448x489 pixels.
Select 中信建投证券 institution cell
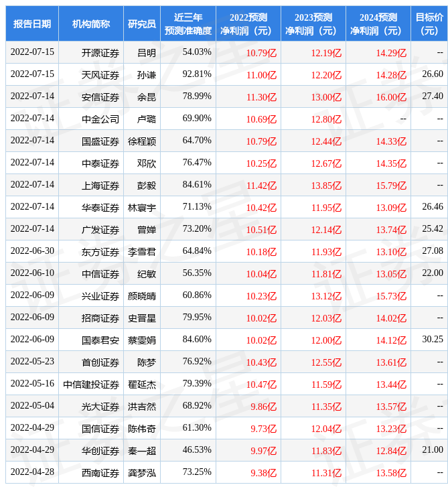91,385
